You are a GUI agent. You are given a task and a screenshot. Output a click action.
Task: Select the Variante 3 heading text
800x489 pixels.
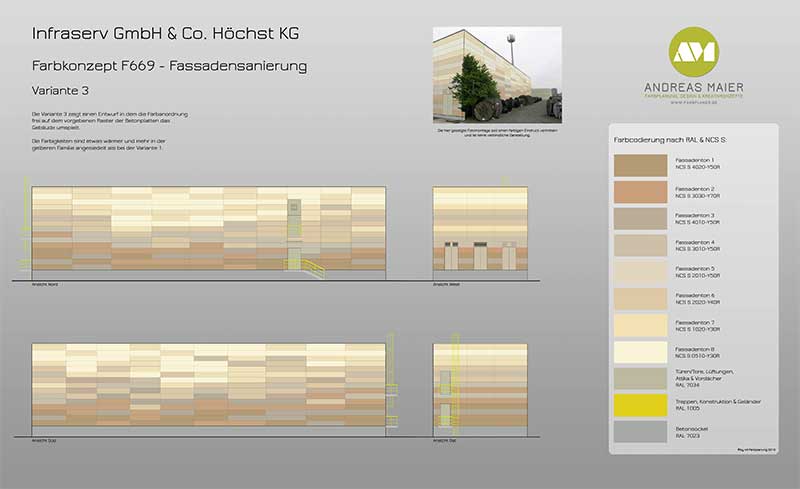click(61, 90)
